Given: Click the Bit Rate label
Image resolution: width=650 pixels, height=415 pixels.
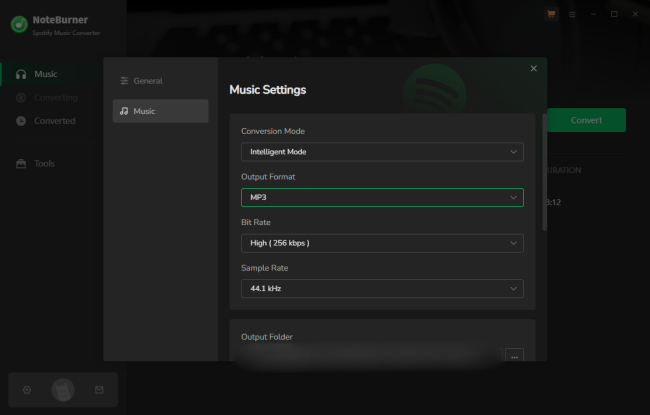Looking at the screenshot, I should [256, 222].
